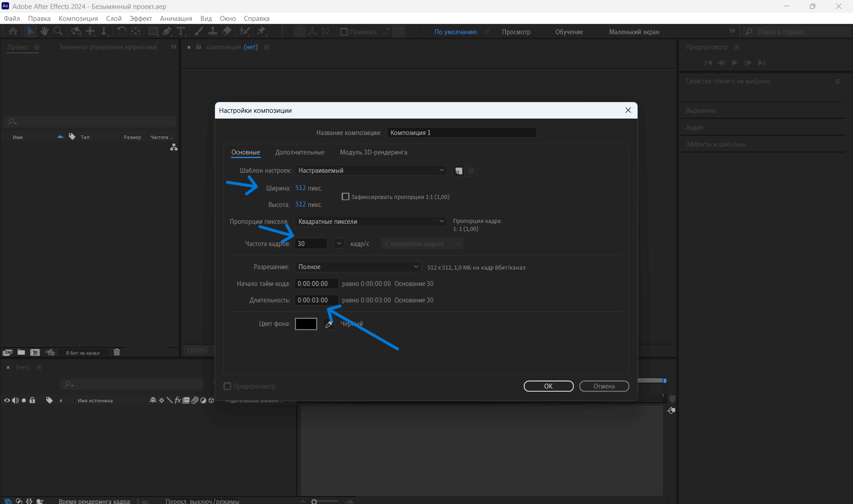
Task: Enable the Привязка snapping checkbox
Action: point(344,32)
